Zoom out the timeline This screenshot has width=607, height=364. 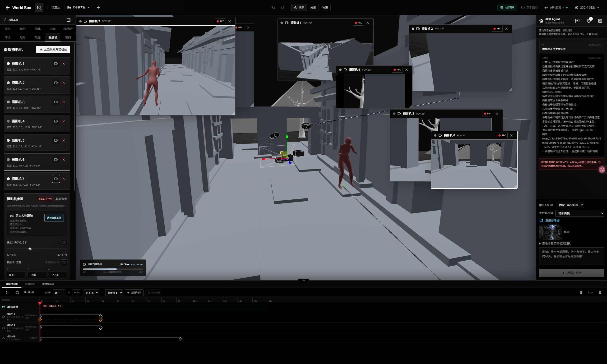[x=581, y=293]
